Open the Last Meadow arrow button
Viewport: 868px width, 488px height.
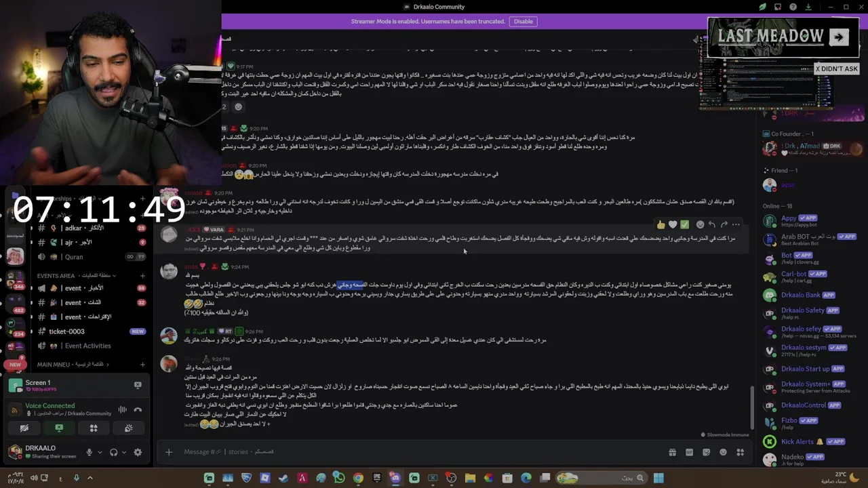839,37
